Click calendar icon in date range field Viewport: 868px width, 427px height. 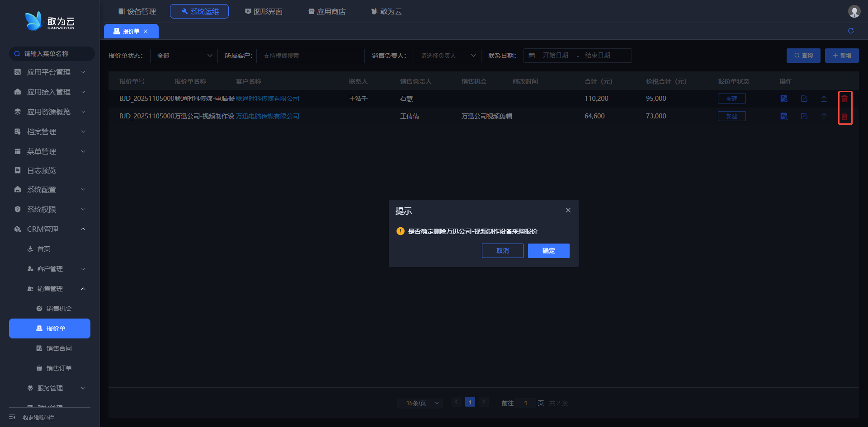[x=532, y=56]
